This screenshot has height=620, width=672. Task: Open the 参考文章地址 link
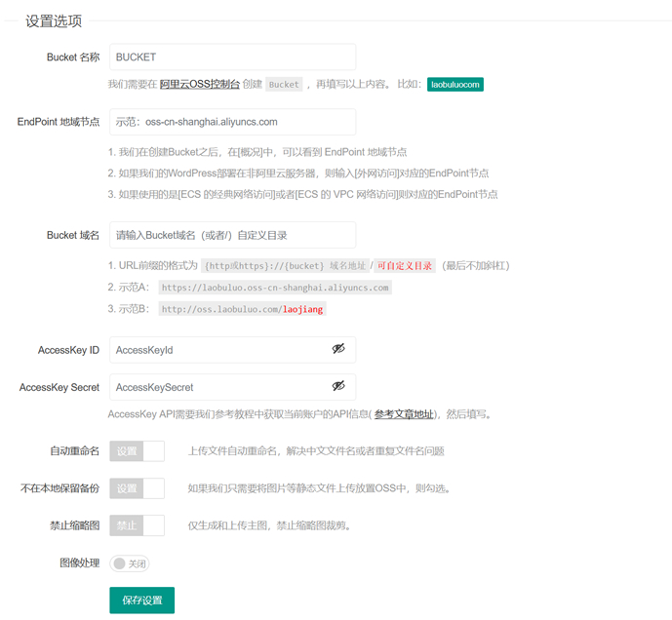[x=404, y=414]
